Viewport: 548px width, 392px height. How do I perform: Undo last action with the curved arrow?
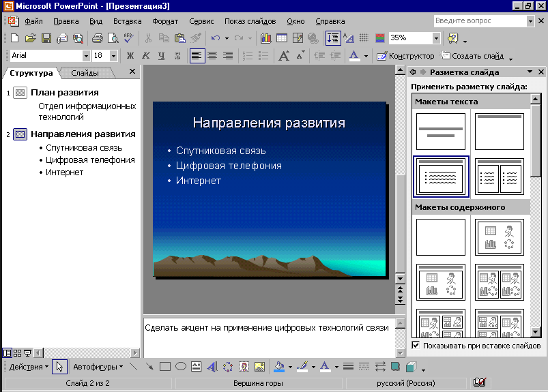pyautogui.click(x=215, y=37)
